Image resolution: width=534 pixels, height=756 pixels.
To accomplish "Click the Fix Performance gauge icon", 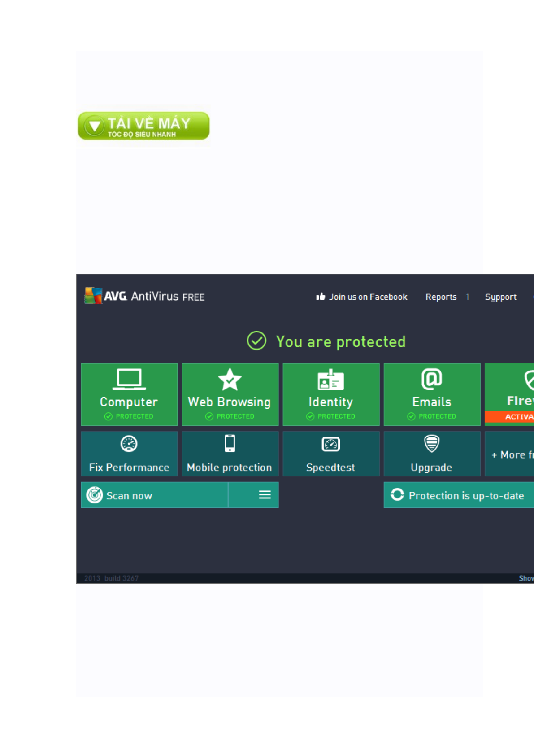I will click(129, 444).
